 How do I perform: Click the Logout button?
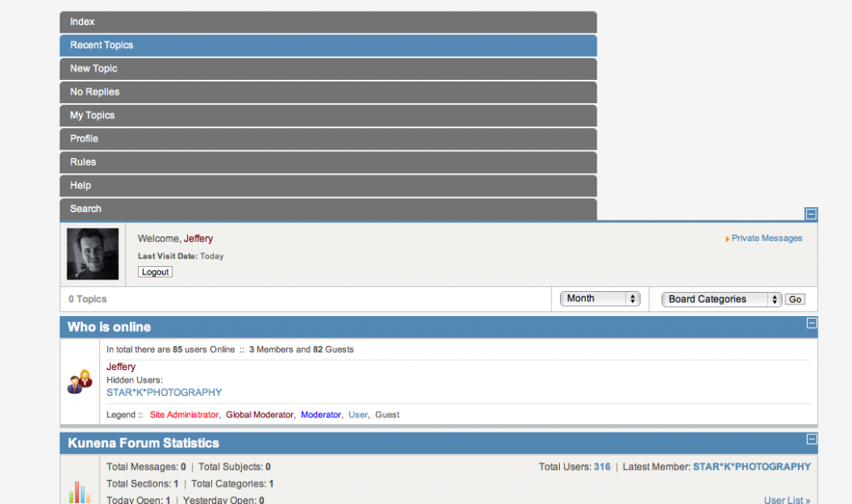click(x=155, y=272)
